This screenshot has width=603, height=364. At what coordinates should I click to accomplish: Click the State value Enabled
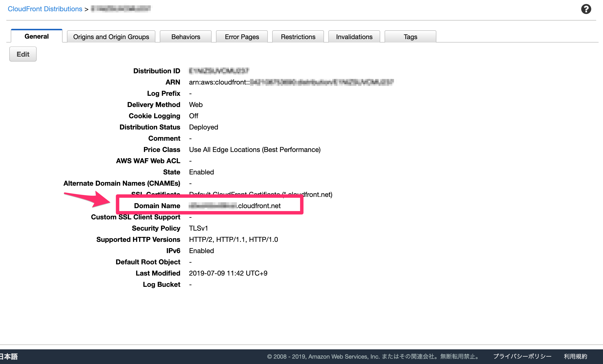click(x=201, y=172)
